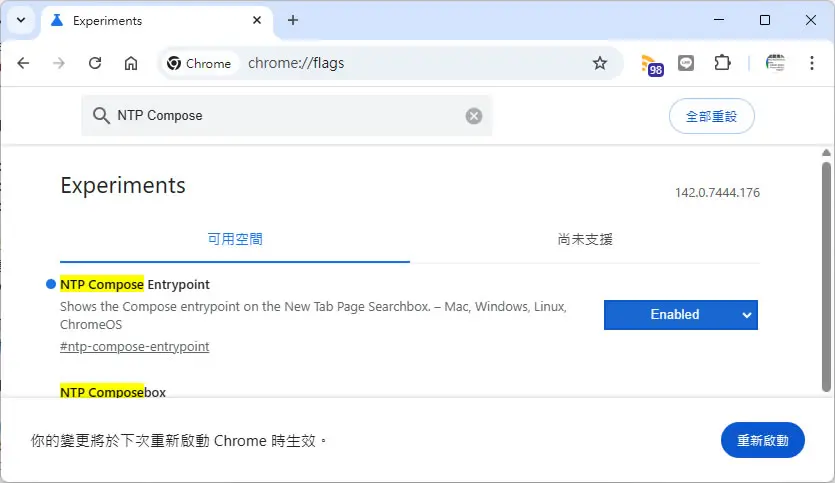Image resolution: width=835 pixels, height=483 pixels.
Task: Open the RSS extension showing 98
Action: (652, 65)
